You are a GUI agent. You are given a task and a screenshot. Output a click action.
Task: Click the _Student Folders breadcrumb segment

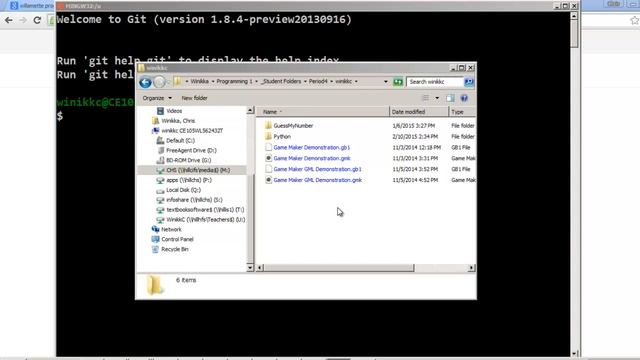(x=282, y=82)
